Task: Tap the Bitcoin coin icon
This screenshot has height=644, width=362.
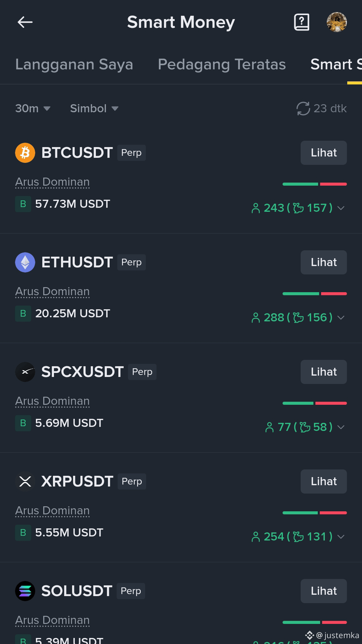Action: point(25,153)
